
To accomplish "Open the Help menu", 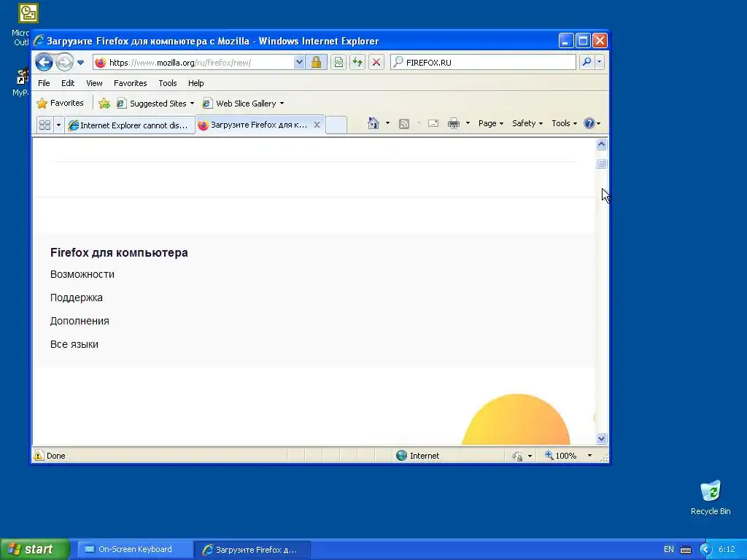I will point(196,83).
